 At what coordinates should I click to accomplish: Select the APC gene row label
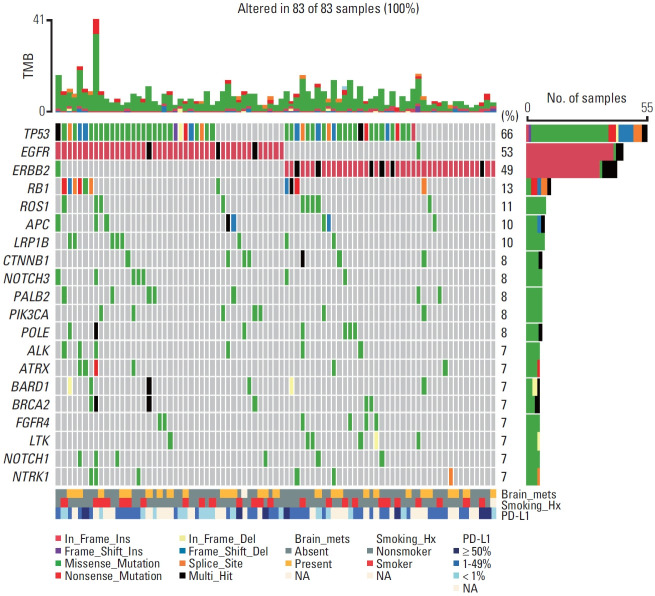click(38, 224)
